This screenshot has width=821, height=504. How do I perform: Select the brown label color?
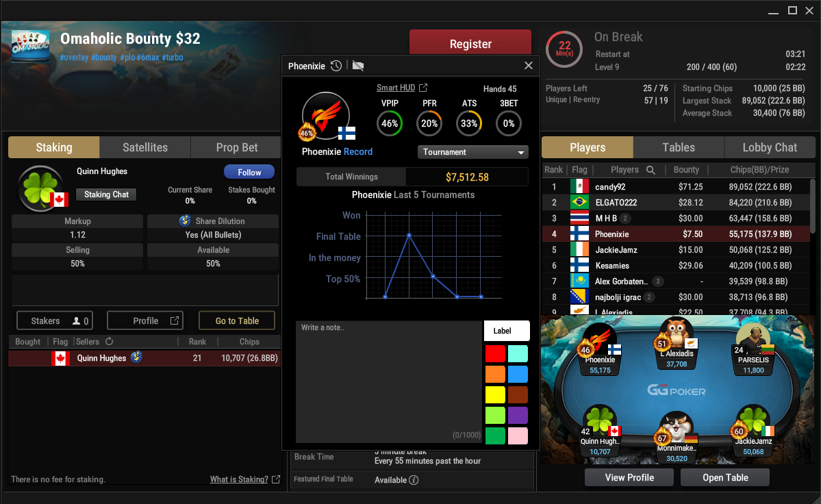pyautogui.click(x=518, y=394)
